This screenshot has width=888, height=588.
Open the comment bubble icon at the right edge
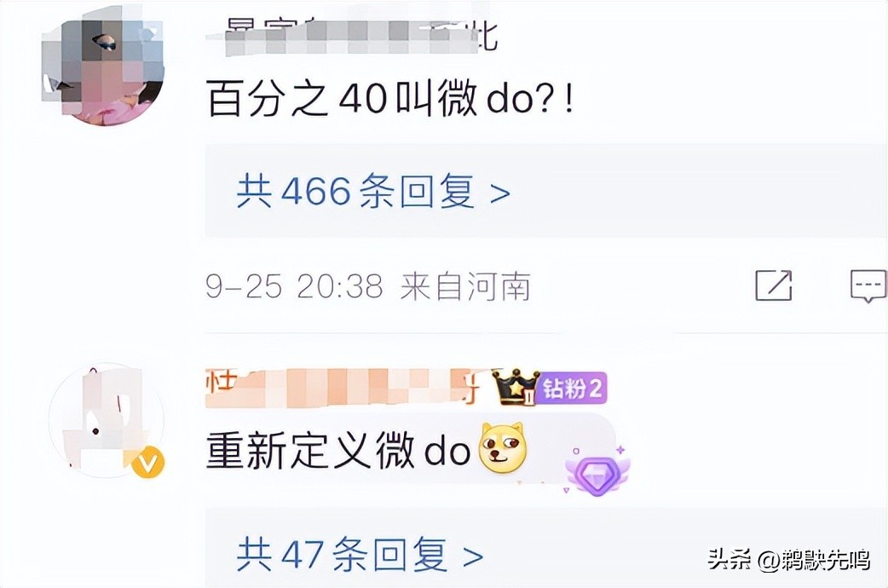pos(868,286)
